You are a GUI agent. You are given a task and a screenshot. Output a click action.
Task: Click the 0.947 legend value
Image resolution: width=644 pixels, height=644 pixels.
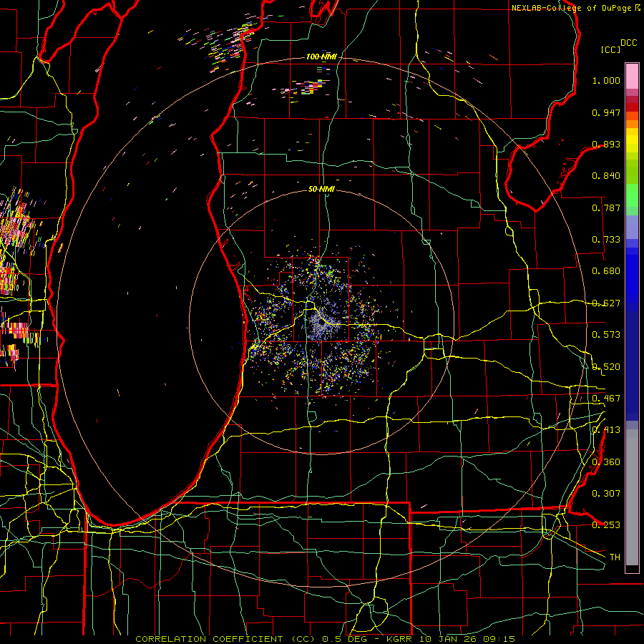606,112
